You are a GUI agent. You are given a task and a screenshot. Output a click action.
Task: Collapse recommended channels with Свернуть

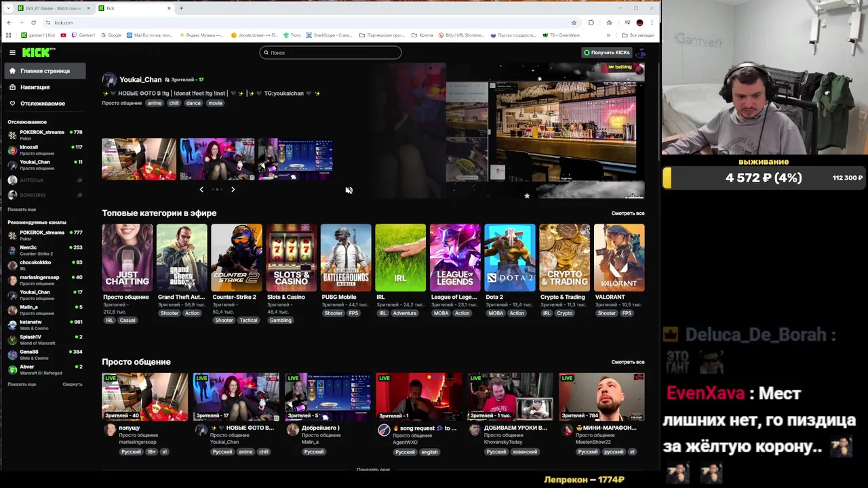point(73,384)
